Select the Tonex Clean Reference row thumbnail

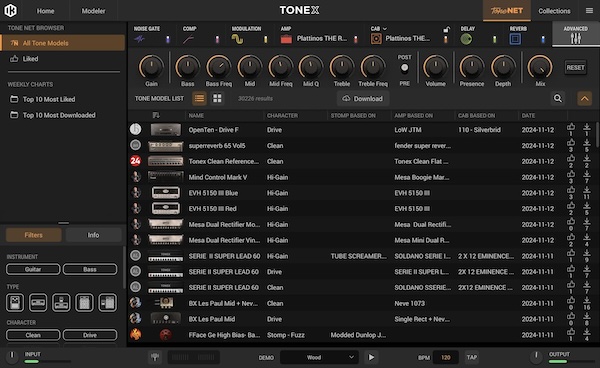(165, 161)
